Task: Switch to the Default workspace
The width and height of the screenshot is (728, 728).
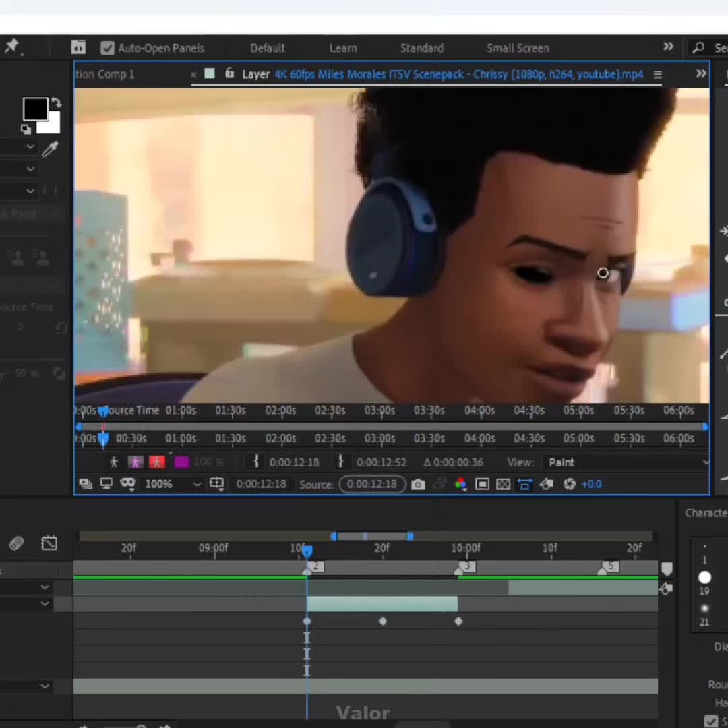Action: tap(268, 48)
